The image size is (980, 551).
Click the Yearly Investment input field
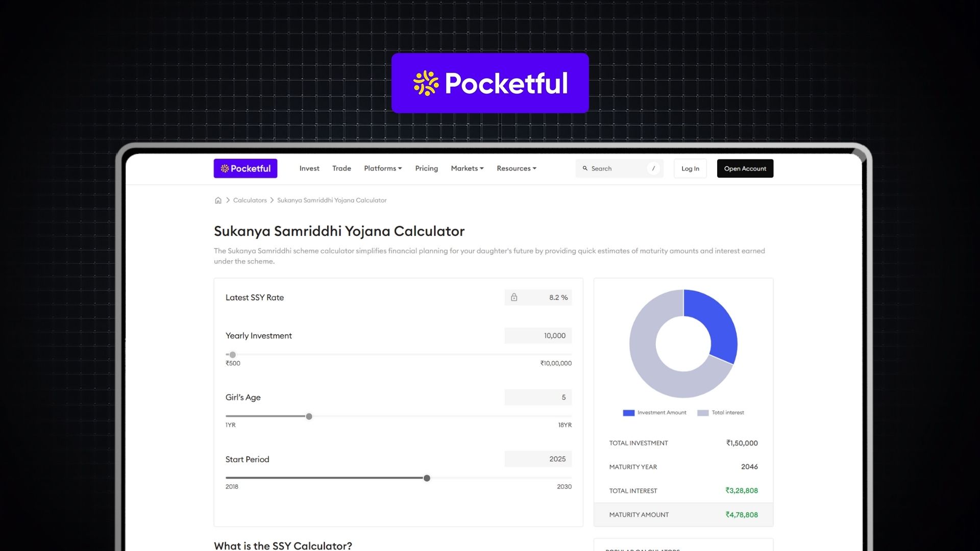click(538, 336)
